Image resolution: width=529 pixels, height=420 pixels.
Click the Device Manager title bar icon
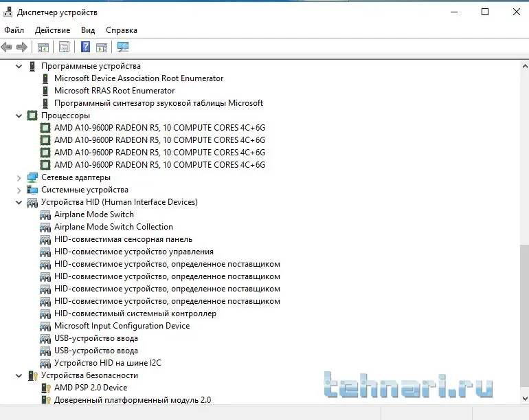tap(8, 12)
